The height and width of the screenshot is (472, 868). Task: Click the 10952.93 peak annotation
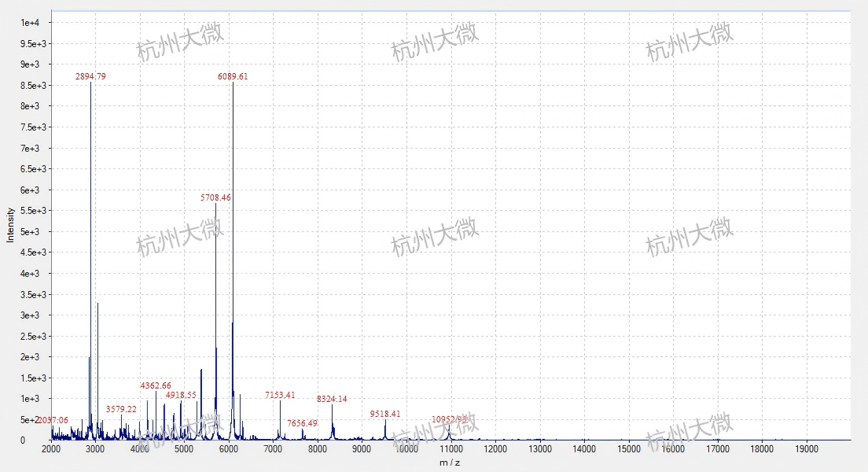450,419
